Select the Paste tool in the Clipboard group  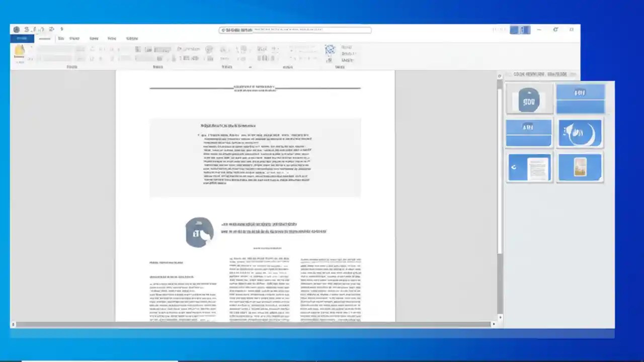(x=20, y=53)
